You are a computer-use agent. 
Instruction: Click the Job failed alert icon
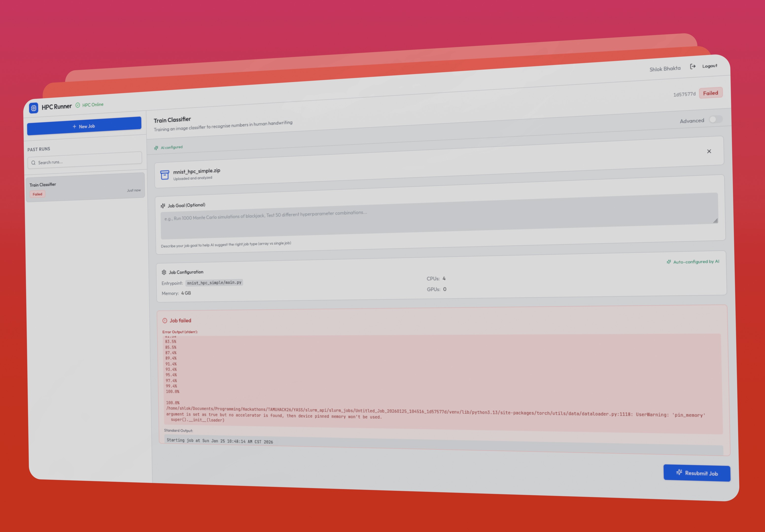165,321
